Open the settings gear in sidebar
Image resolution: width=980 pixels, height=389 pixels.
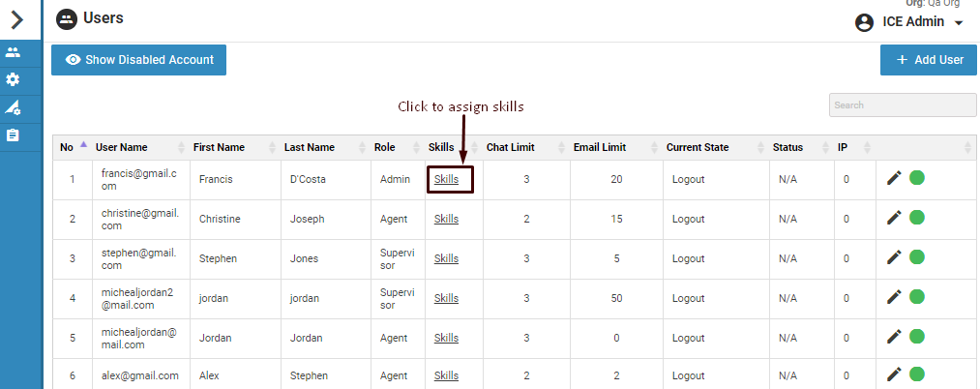click(14, 79)
